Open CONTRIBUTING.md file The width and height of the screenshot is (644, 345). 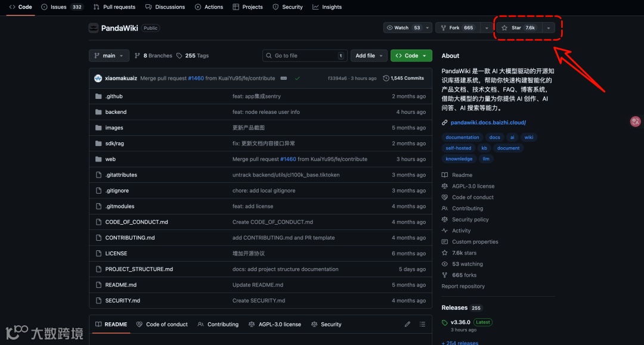(x=130, y=238)
